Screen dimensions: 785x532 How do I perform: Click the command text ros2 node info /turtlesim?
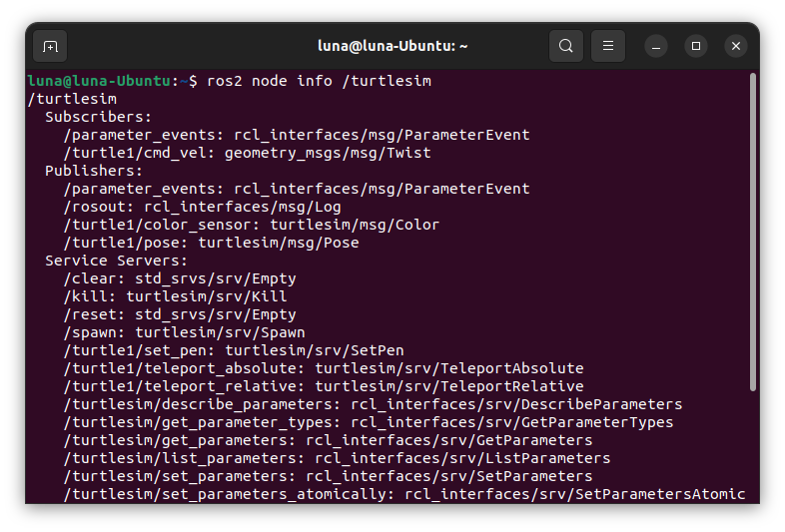tap(319, 81)
